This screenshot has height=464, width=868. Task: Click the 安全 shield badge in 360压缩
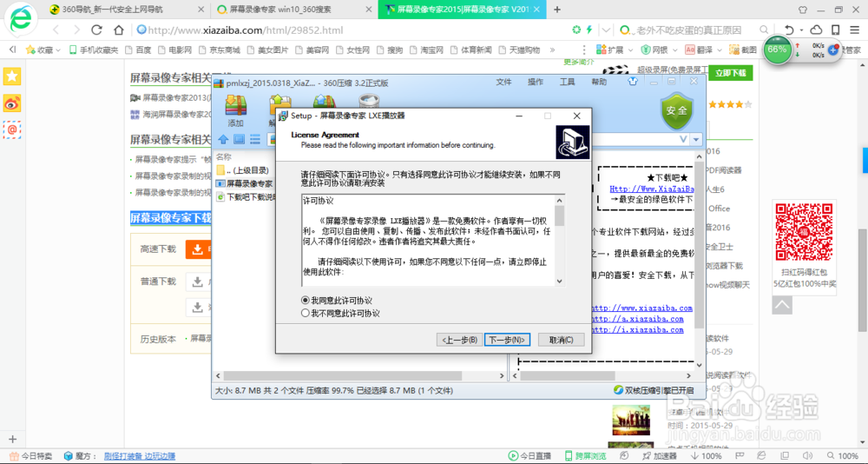(x=676, y=110)
